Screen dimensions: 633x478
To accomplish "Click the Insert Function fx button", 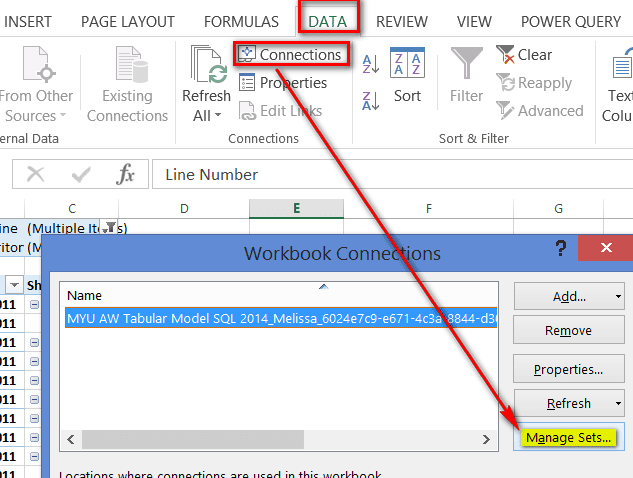I will (x=125, y=174).
